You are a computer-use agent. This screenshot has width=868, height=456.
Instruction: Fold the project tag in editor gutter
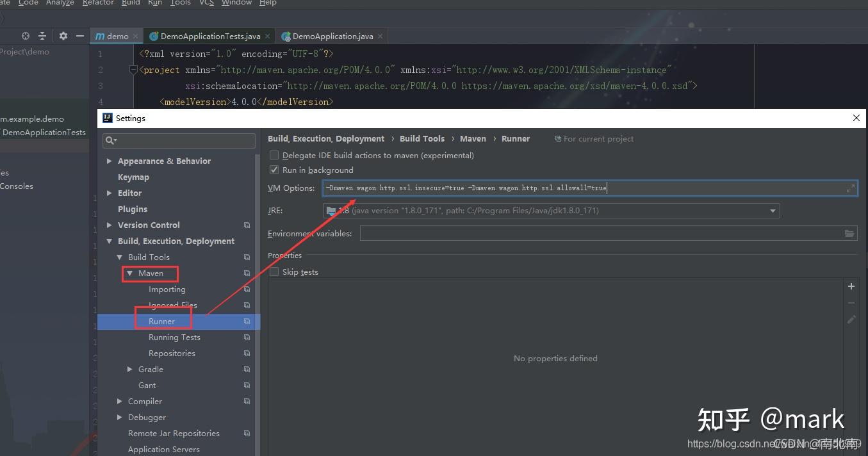133,70
